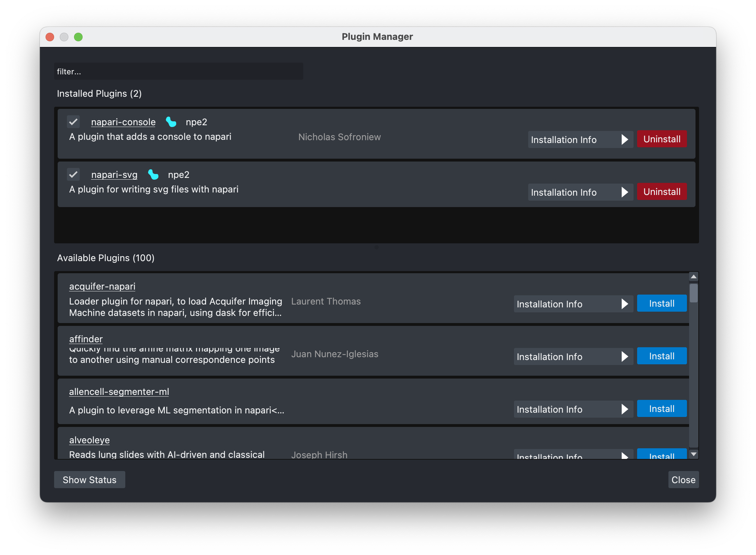Uninstall the napari-svg plugin

[662, 191]
